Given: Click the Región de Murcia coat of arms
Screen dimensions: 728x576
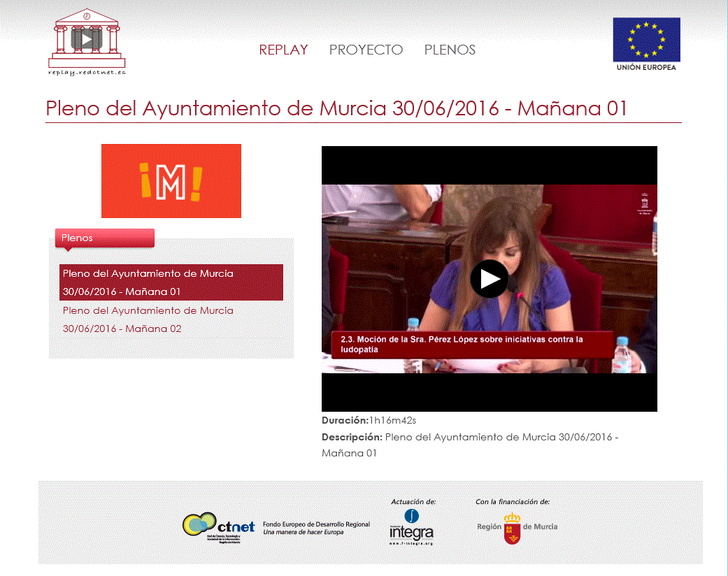Looking at the screenshot, I should pos(513,527).
